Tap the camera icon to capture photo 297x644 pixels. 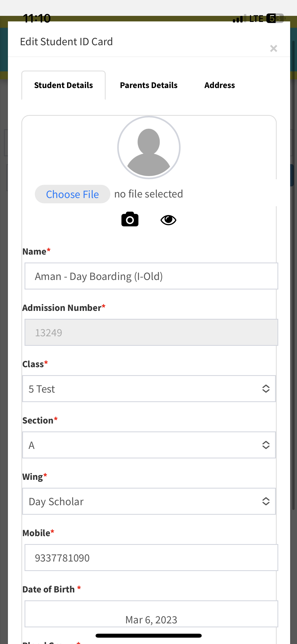[x=130, y=219]
